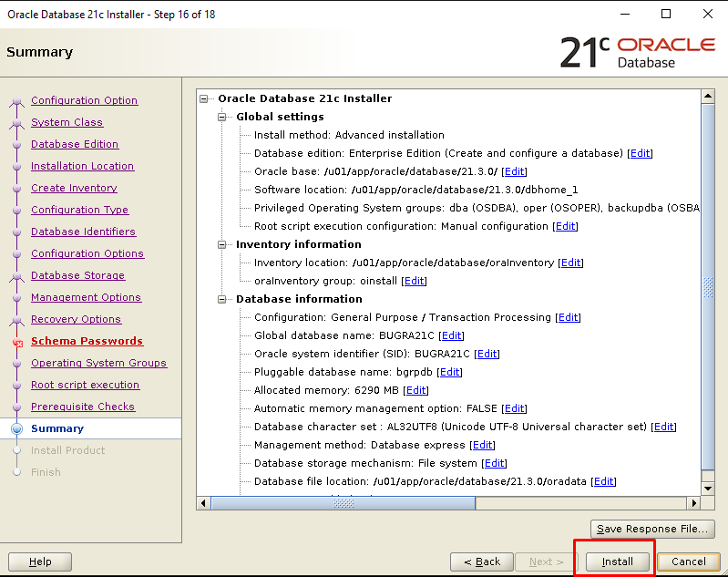Viewport: 728px width, 577px height.
Task: Click the vertical scrollbar up arrow
Action: pyautogui.click(x=708, y=97)
